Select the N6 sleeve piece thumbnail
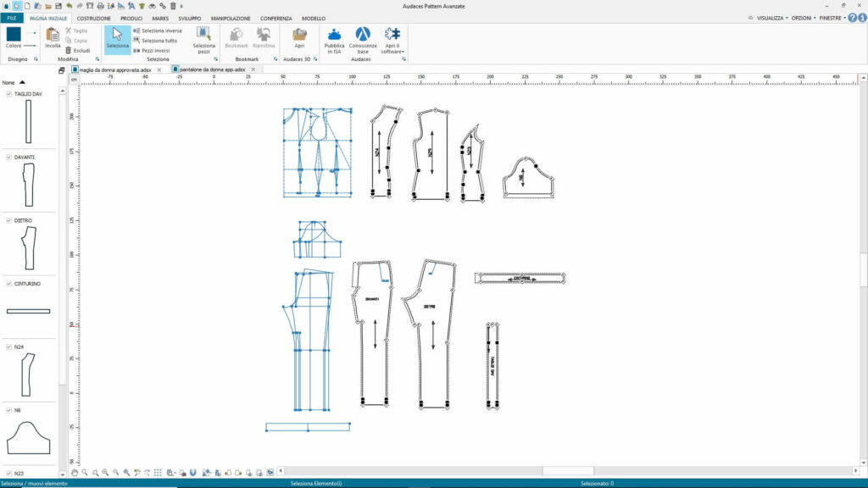 click(x=28, y=438)
